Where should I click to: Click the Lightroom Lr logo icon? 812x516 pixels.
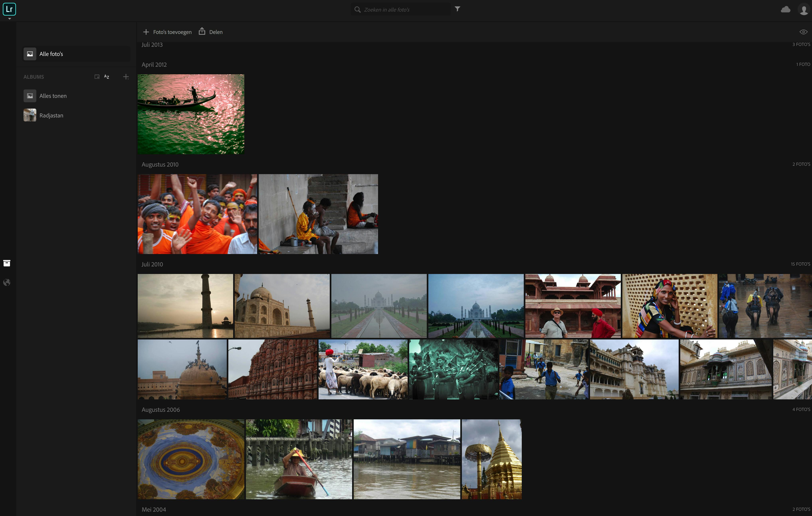(9, 9)
